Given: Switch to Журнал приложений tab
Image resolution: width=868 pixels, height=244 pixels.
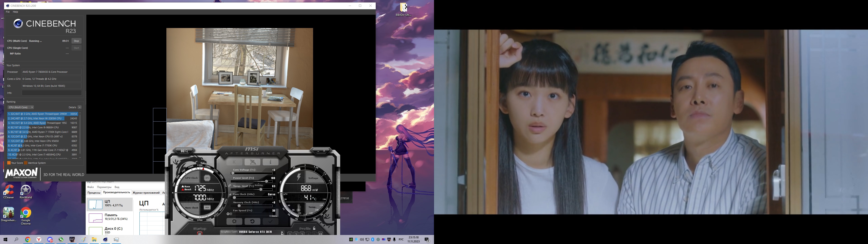Looking at the screenshot, I should [146, 193].
